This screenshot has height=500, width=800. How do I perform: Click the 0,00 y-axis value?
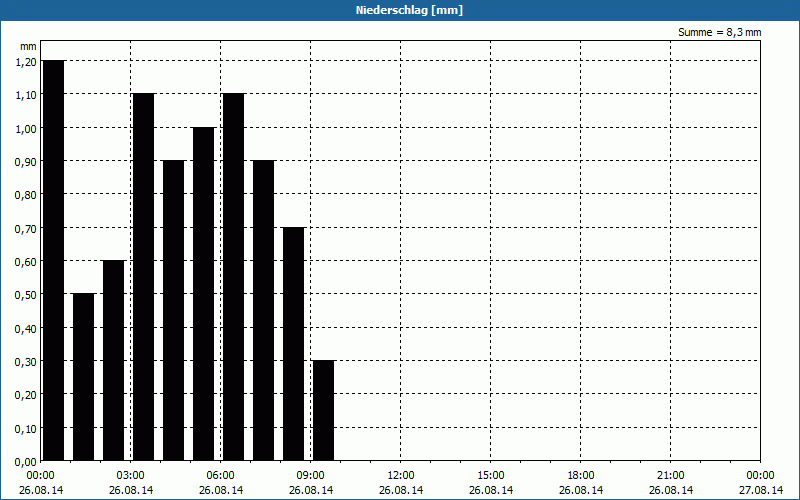[x=26, y=462]
